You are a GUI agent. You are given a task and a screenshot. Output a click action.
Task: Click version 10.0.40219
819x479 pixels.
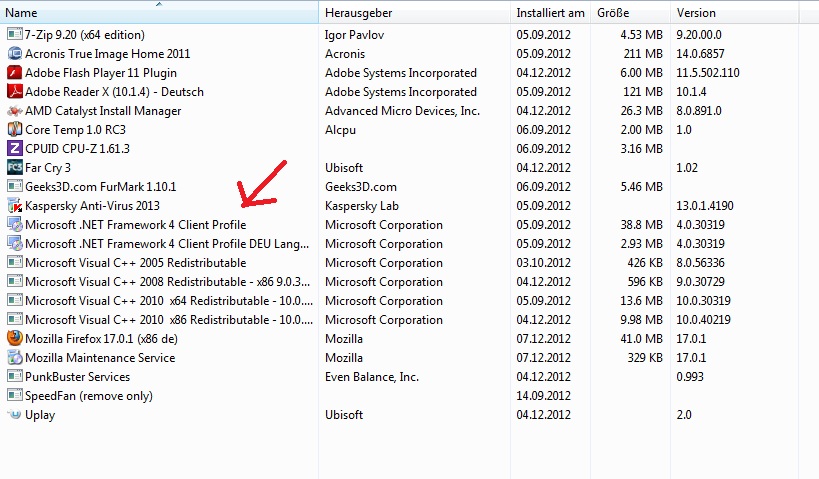[x=703, y=320]
